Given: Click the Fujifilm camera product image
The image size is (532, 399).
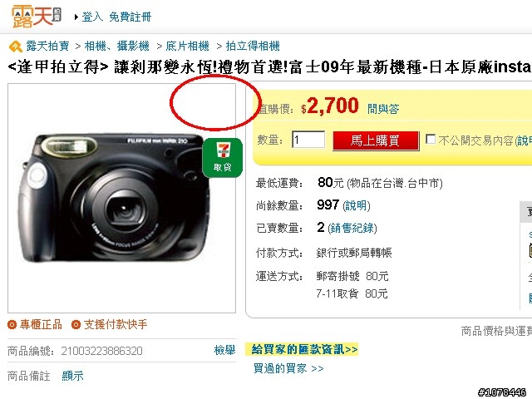Looking at the screenshot, I should coord(115,198).
